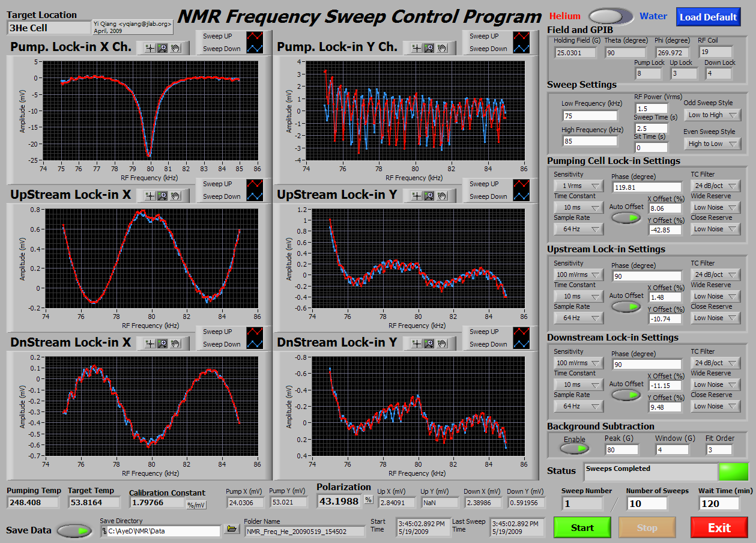The height and width of the screenshot is (543, 756).
Task: Click the Stop button
Action: tap(647, 527)
